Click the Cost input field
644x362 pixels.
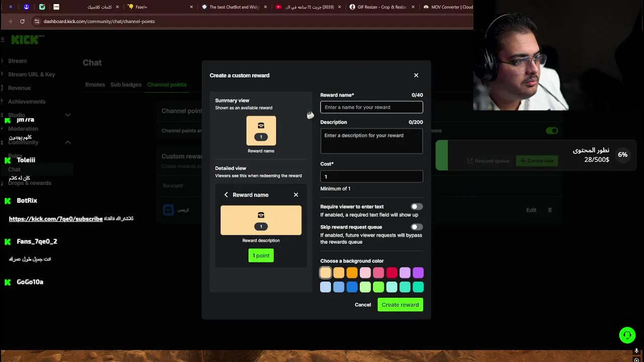pyautogui.click(x=371, y=176)
